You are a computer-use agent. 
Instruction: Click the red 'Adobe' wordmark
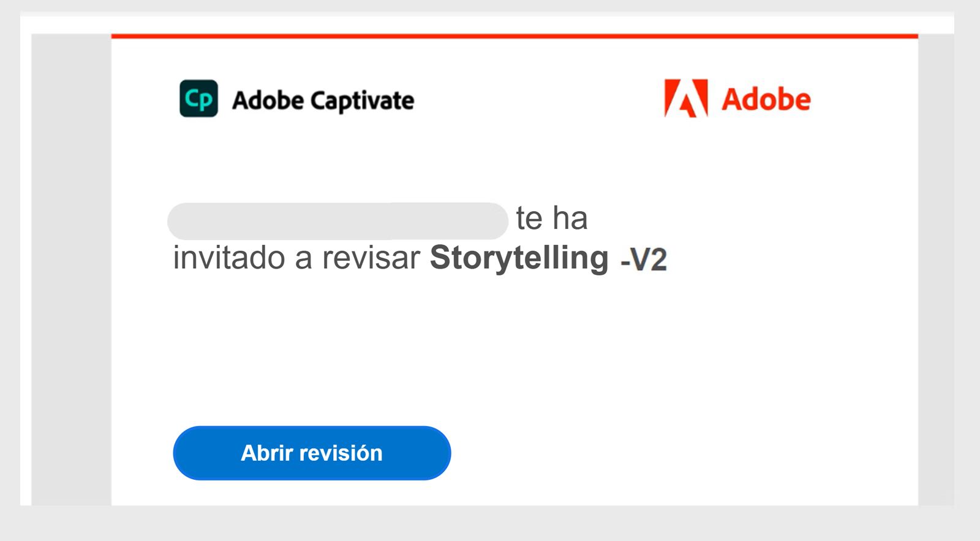point(766,99)
